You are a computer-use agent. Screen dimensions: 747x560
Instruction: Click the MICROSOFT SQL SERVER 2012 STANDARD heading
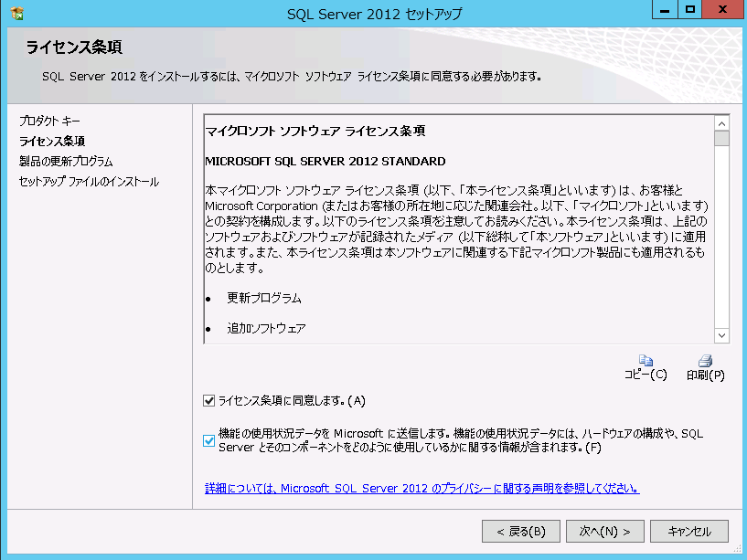pyautogui.click(x=325, y=162)
